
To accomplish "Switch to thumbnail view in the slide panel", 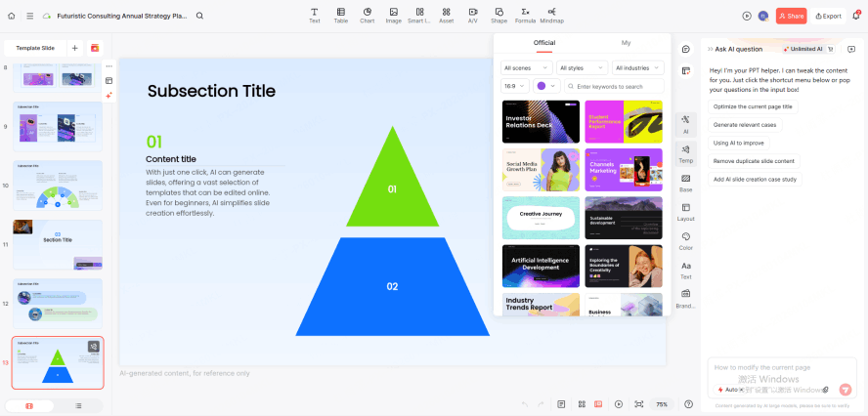I will [x=29, y=405].
